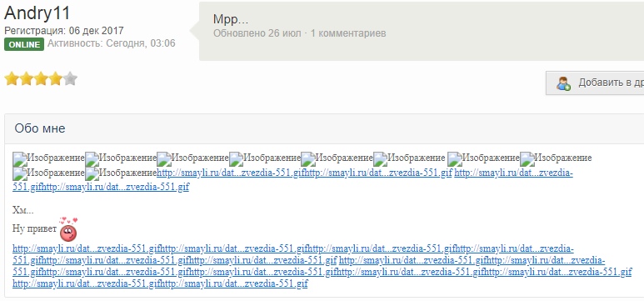Open the '1 комментариев' link
Screen dimensions: 644x301
[x=348, y=33]
